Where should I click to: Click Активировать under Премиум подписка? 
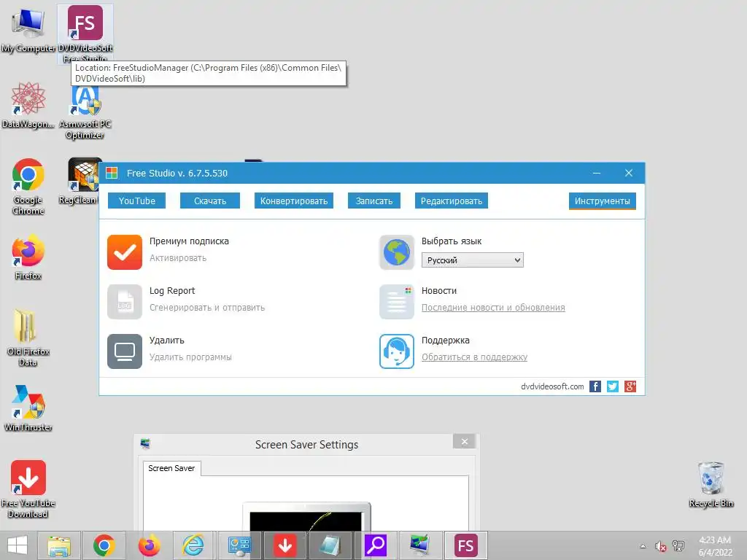(x=178, y=258)
